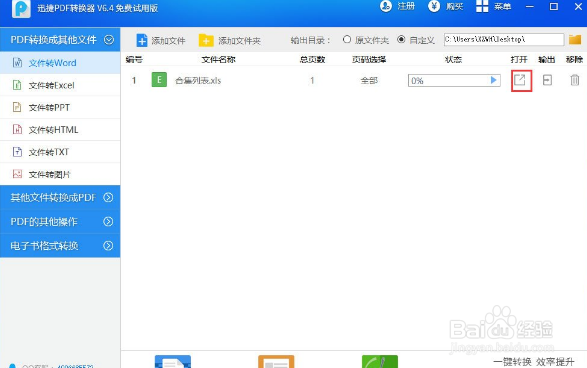Click the 购买 yen icon
The image size is (587, 368).
(434, 6)
